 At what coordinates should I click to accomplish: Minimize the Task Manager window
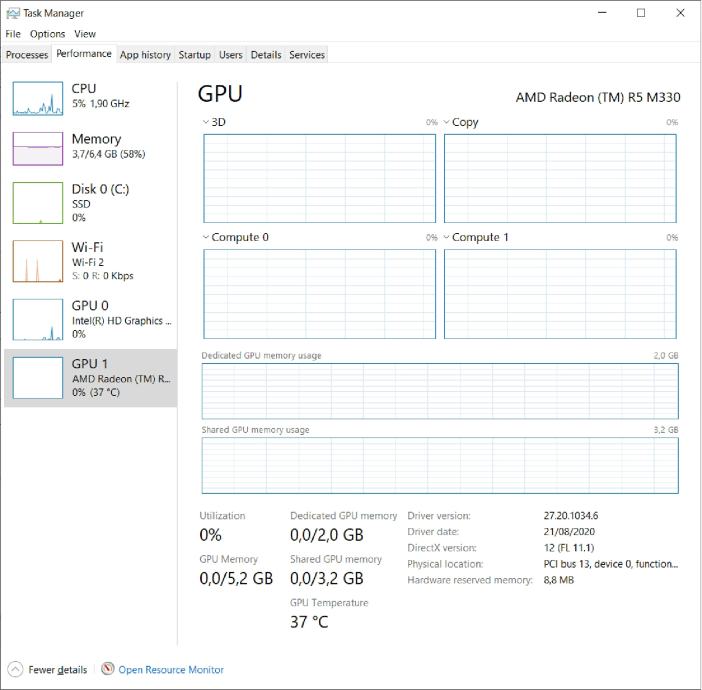[602, 13]
